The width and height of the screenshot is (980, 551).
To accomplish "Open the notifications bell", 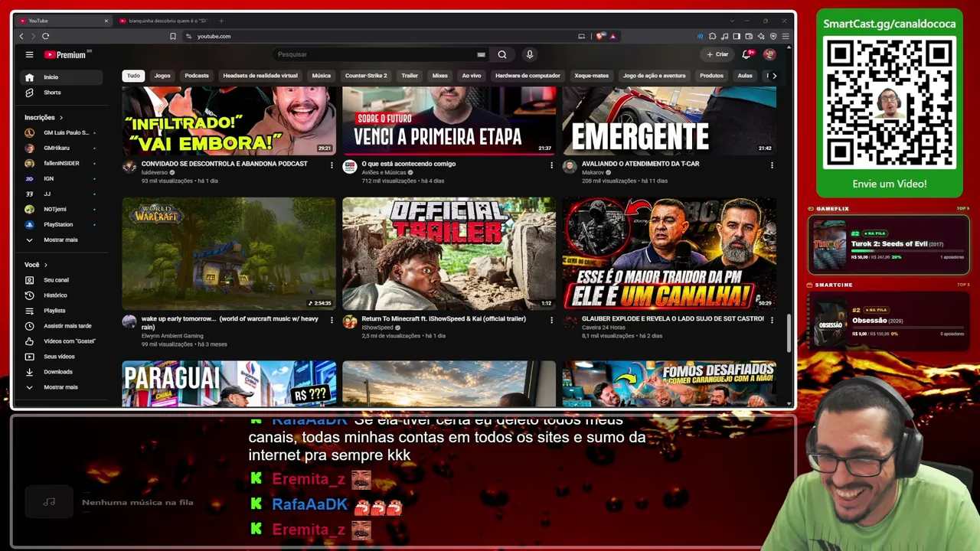I will pyautogui.click(x=746, y=54).
